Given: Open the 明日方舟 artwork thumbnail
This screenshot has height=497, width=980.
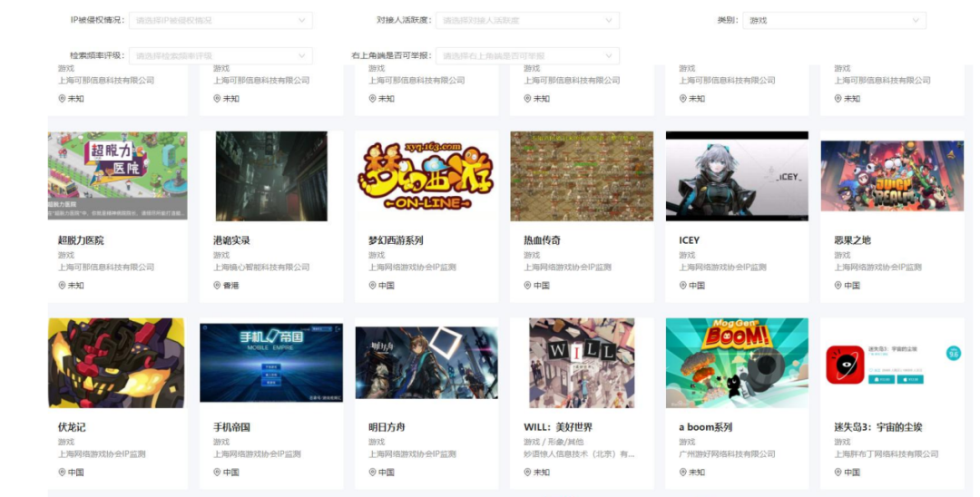Looking at the screenshot, I should (426, 363).
